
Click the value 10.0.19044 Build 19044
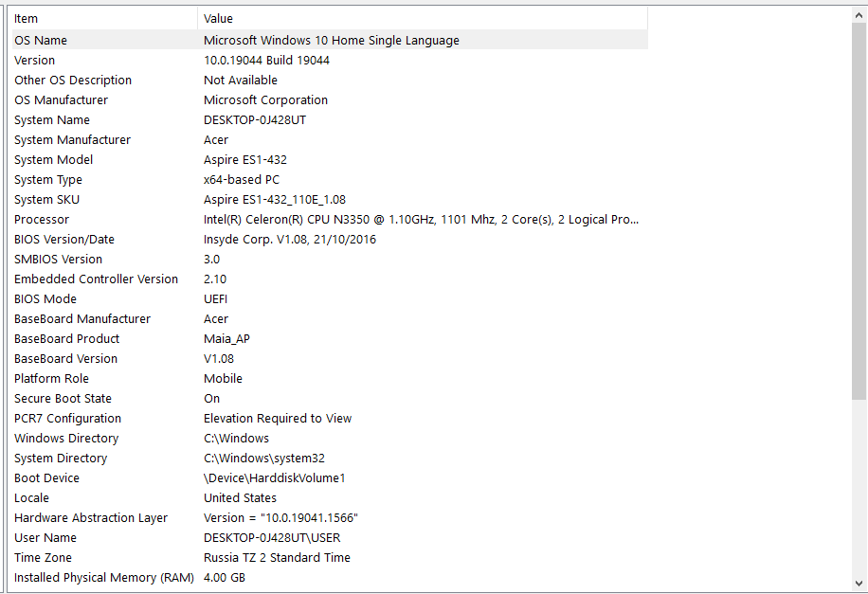(x=266, y=61)
